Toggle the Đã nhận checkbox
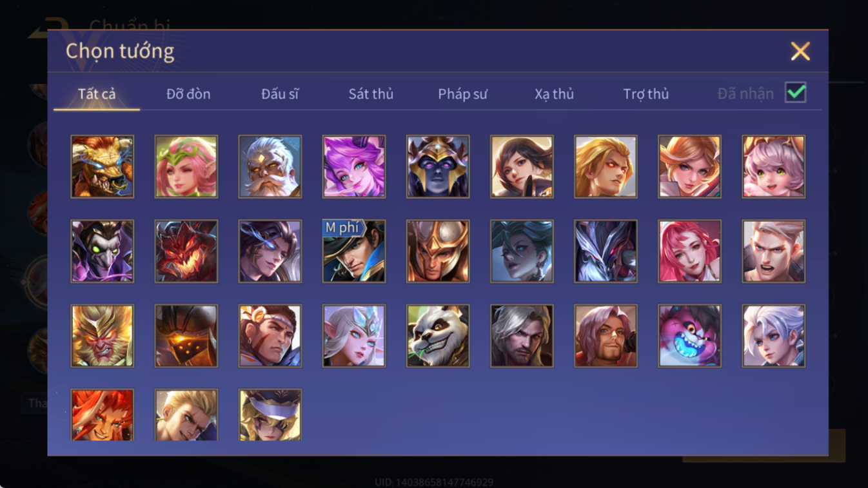Image resolution: width=868 pixels, height=488 pixels. tap(796, 93)
